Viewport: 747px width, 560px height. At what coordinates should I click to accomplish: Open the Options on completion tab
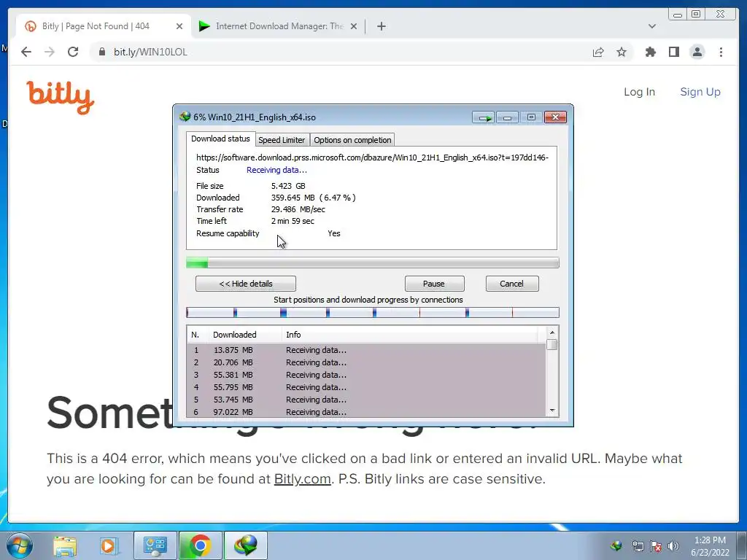(352, 140)
